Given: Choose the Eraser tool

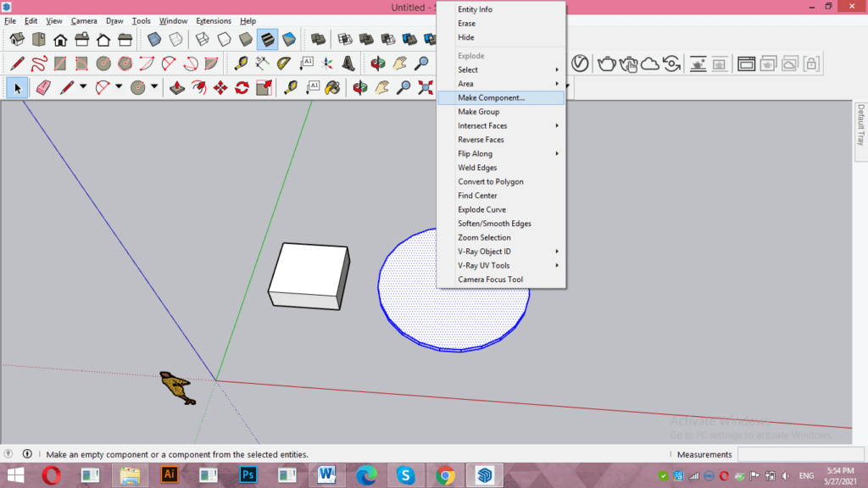Looking at the screenshot, I should tap(44, 86).
